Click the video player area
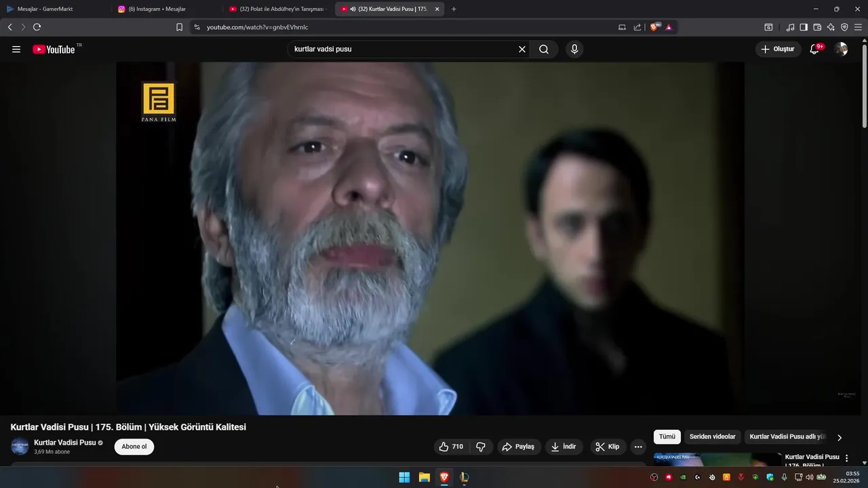The width and height of the screenshot is (868, 488). (430, 239)
